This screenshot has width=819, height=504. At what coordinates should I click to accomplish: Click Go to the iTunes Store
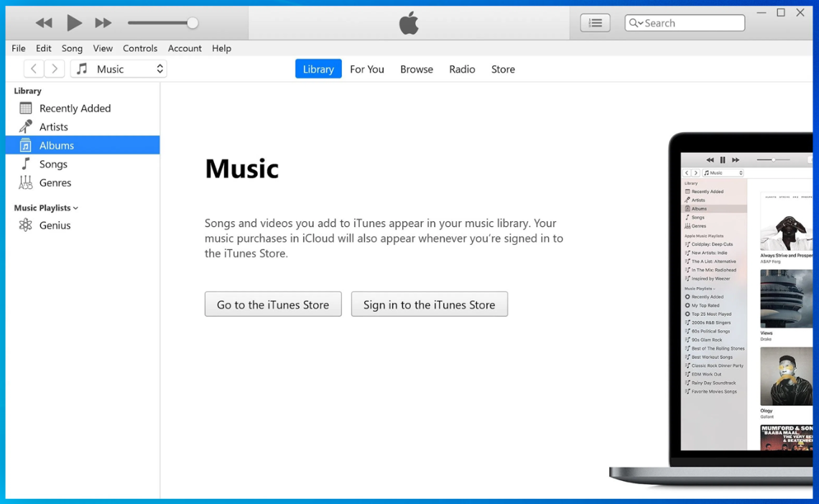273,304
